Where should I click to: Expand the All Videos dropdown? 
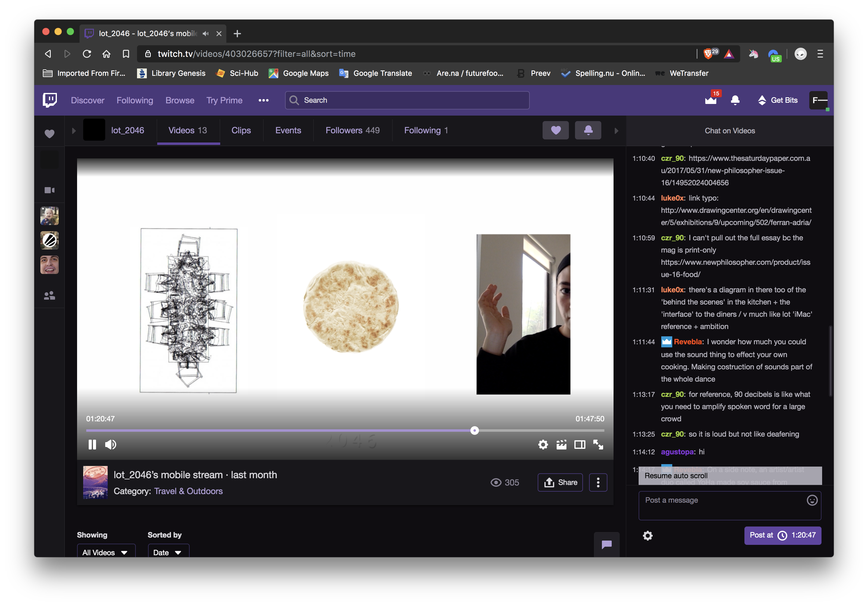pyautogui.click(x=106, y=552)
